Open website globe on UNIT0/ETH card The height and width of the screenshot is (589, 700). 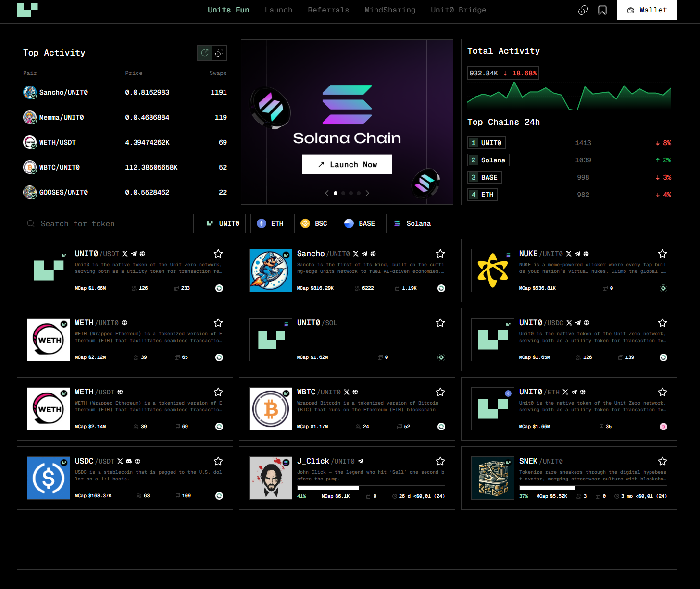click(x=583, y=392)
